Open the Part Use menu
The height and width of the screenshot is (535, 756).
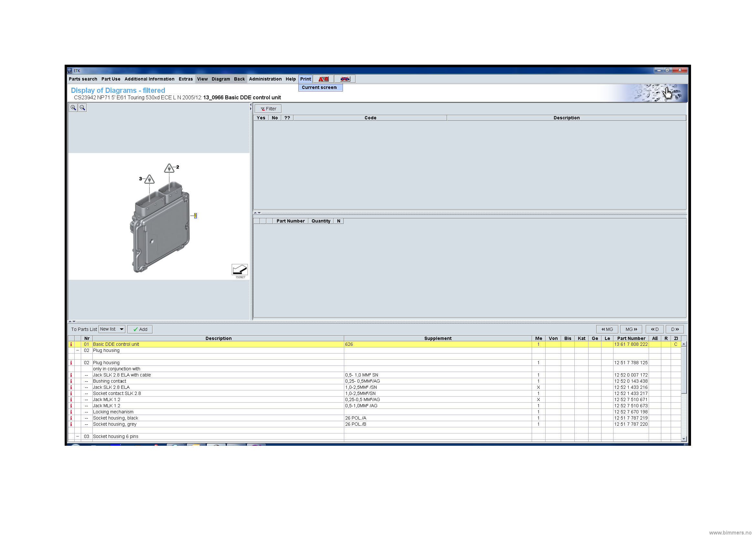click(111, 79)
